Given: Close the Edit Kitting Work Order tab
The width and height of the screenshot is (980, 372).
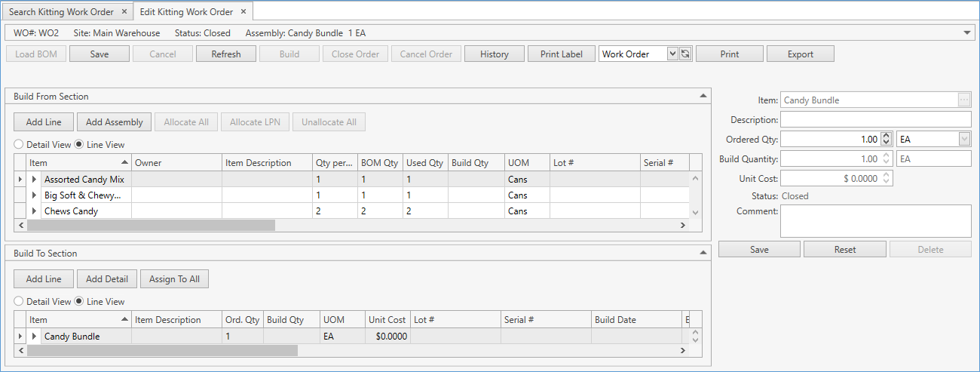Looking at the screenshot, I should click(243, 12).
